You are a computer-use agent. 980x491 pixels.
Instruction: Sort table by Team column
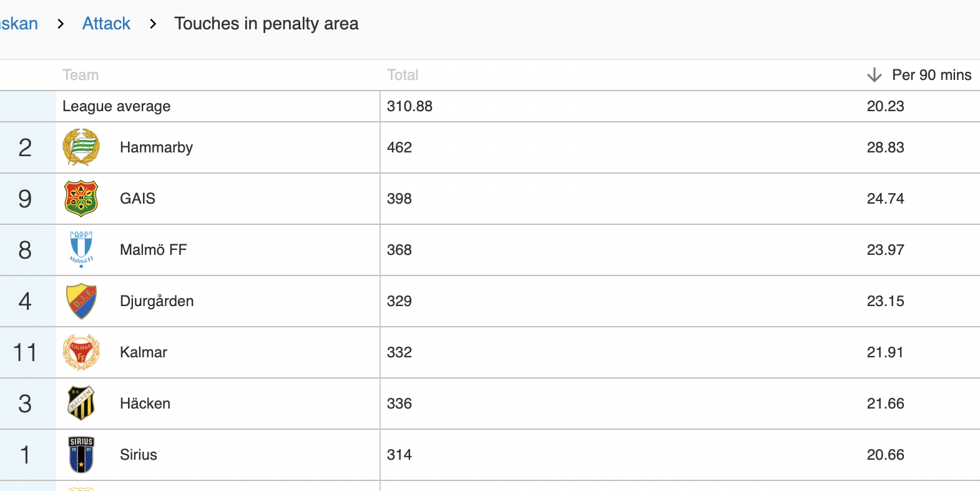81,75
